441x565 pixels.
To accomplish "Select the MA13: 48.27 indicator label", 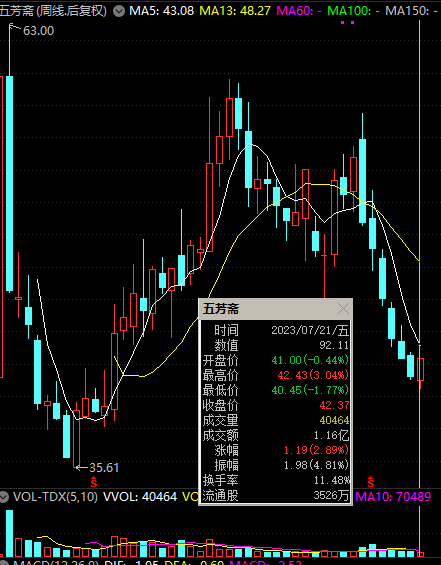I will (x=235, y=11).
